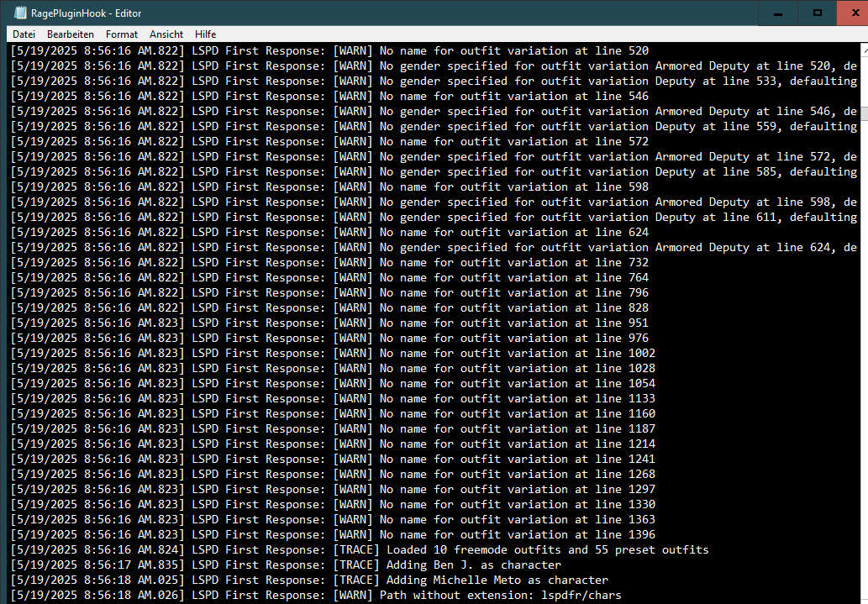Click the line 'Armored Deputy at line 598'

click(434, 202)
